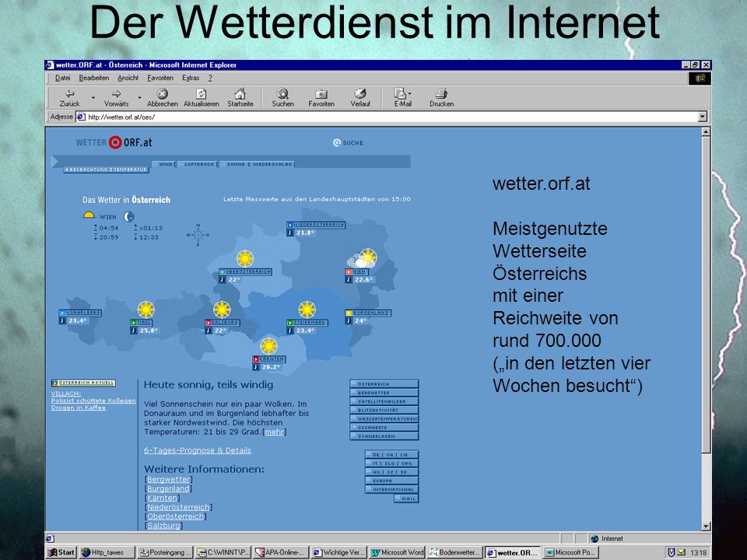This screenshot has height=560, width=747.
Task: Switch to Bodenwetter taskbar window
Action: click(455, 552)
